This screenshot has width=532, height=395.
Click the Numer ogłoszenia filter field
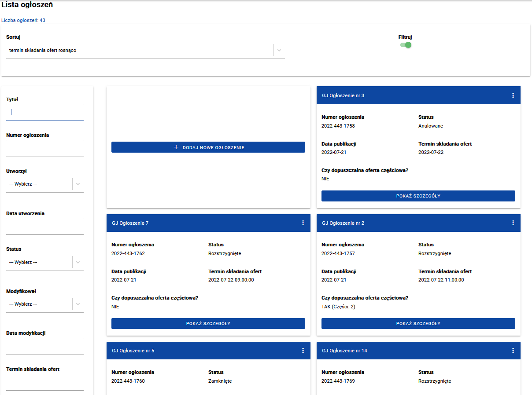coord(45,149)
